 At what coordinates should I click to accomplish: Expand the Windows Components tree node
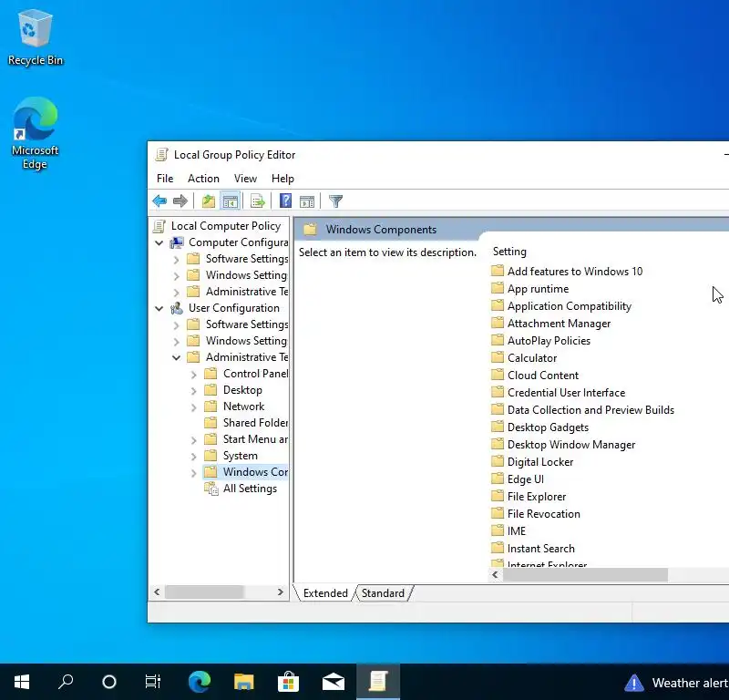click(x=194, y=472)
